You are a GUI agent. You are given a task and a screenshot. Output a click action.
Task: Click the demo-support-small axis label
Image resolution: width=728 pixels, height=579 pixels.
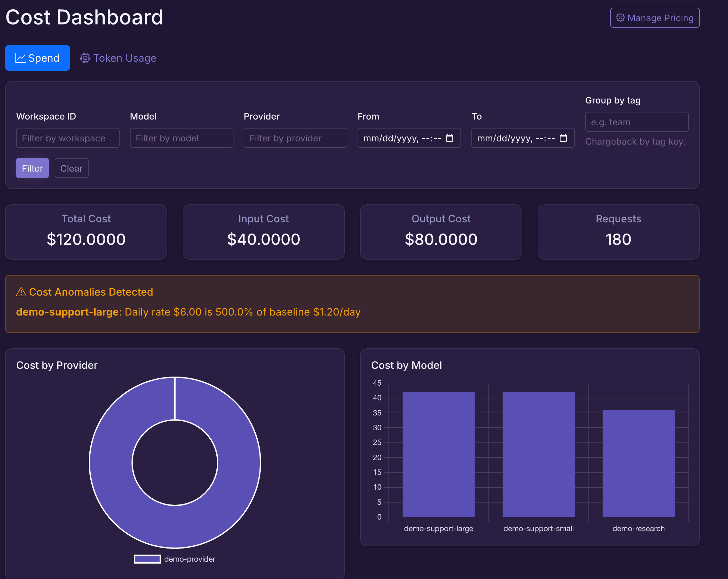(x=539, y=528)
